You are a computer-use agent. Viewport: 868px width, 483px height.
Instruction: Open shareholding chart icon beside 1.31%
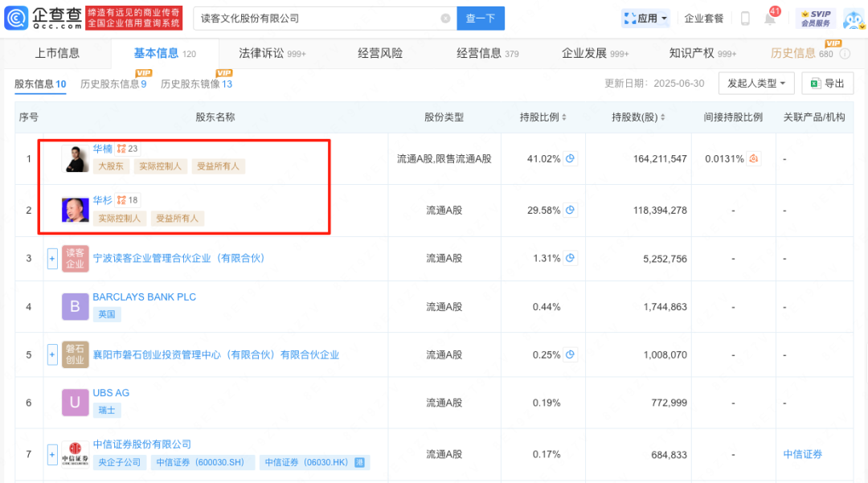point(570,258)
